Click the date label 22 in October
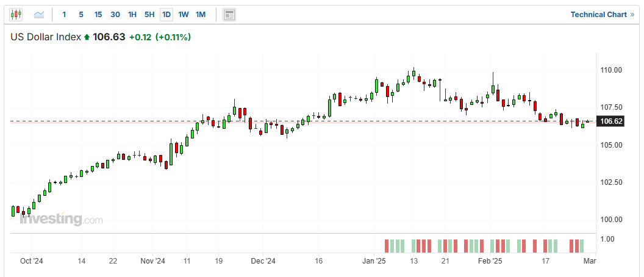Screen dimensions: 644x277 (113, 261)
